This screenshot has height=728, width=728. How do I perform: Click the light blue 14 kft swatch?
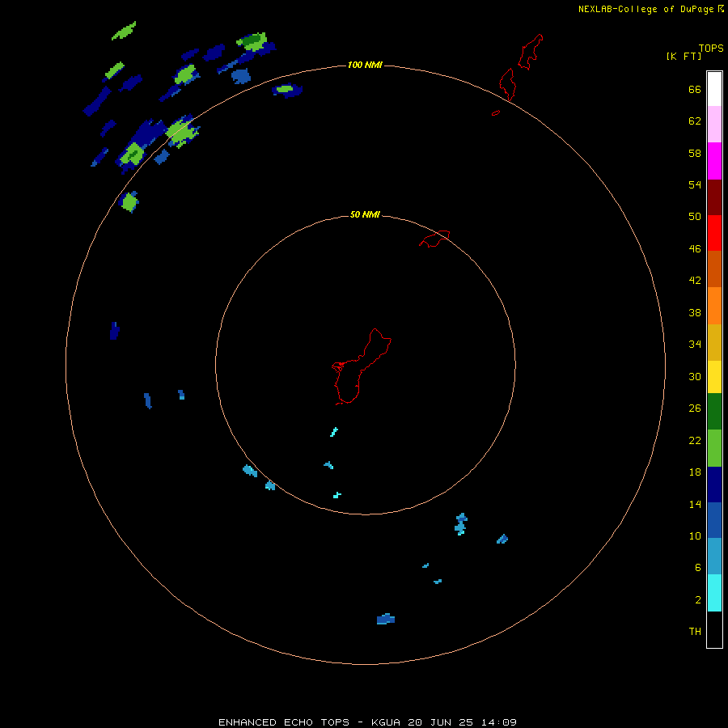pyautogui.click(x=714, y=556)
